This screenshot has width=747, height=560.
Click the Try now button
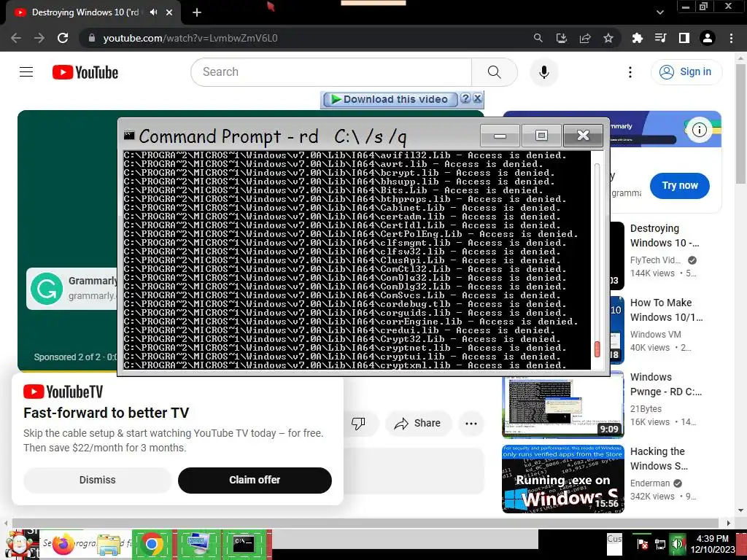679,185
